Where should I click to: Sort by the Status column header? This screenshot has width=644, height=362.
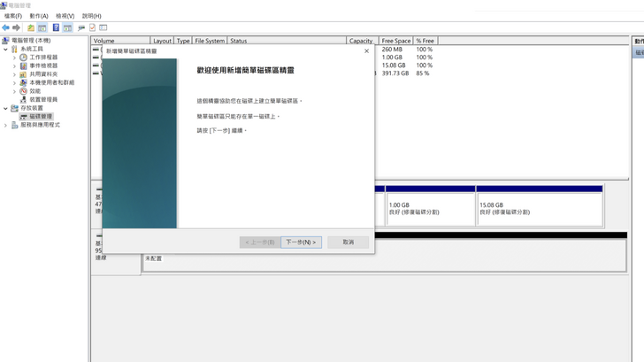pos(287,41)
